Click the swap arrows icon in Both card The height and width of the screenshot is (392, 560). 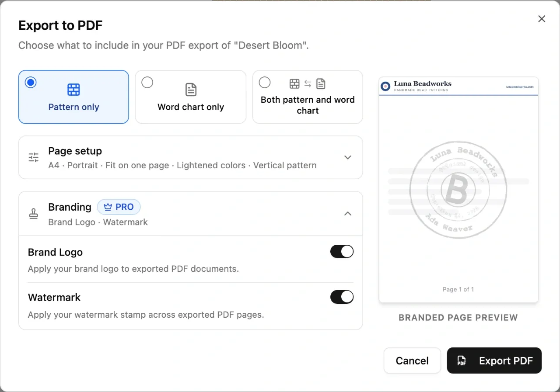pyautogui.click(x=308, y=83)
